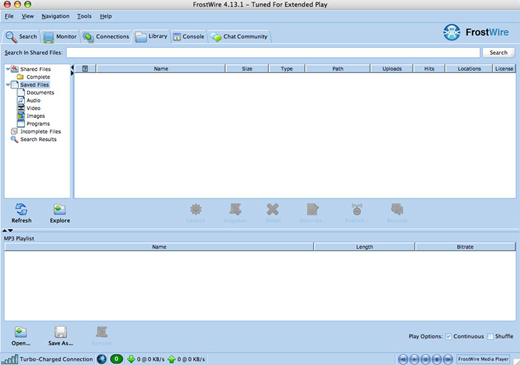The width and height of the screenshot is (520, 365).
Task: Click Search button beside shared files field
Action: click(x=498, y=53)
